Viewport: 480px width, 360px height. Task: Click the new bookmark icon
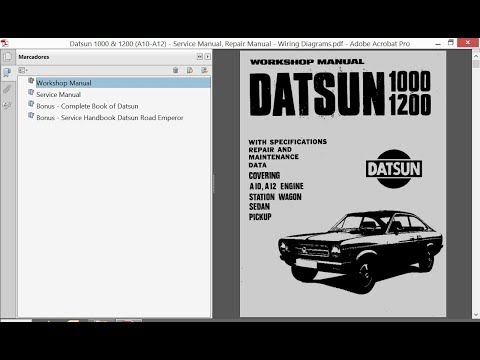[x=190, y=70]
